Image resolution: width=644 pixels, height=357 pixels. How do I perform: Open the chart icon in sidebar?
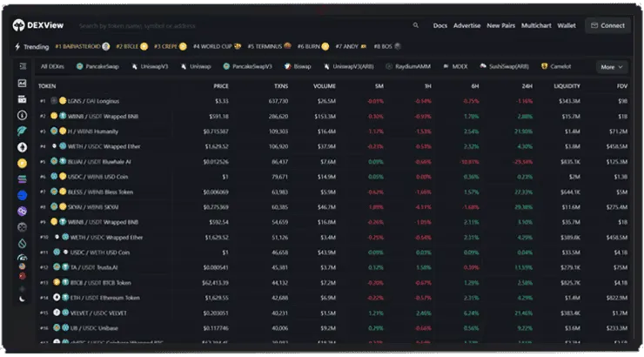coord(22,84)
